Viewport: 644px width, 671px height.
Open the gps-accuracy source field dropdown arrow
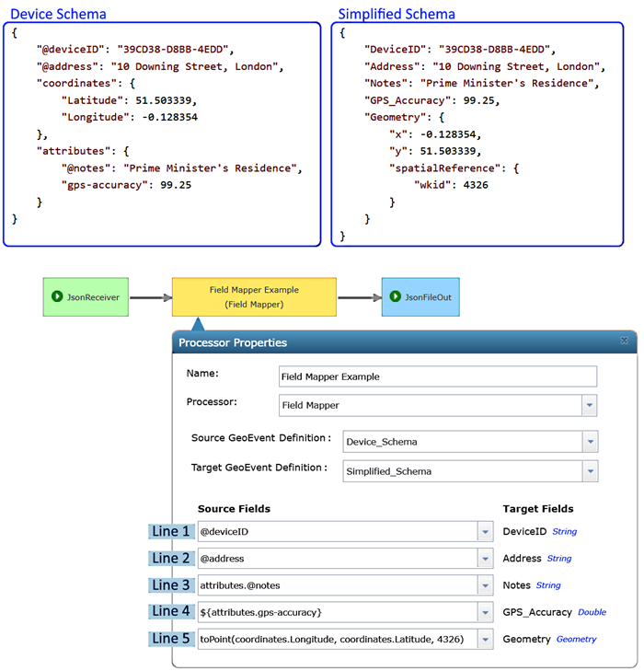485,612
